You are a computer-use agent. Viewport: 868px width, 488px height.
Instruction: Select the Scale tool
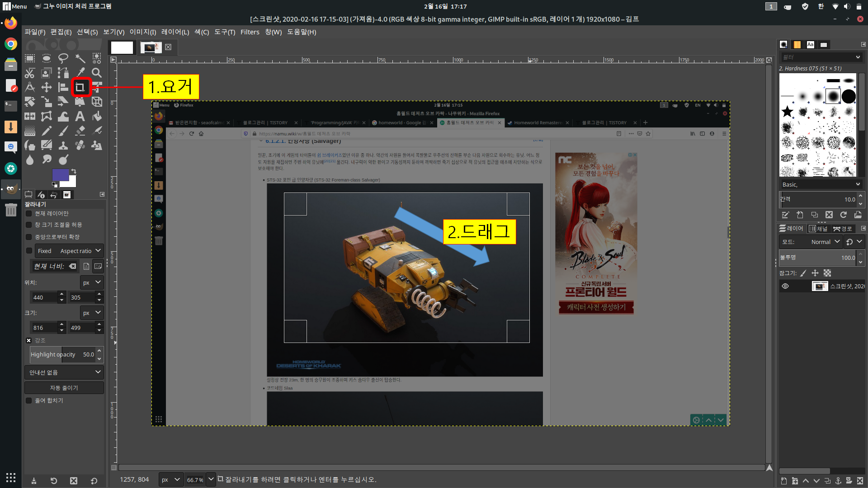tap(47, 102)
